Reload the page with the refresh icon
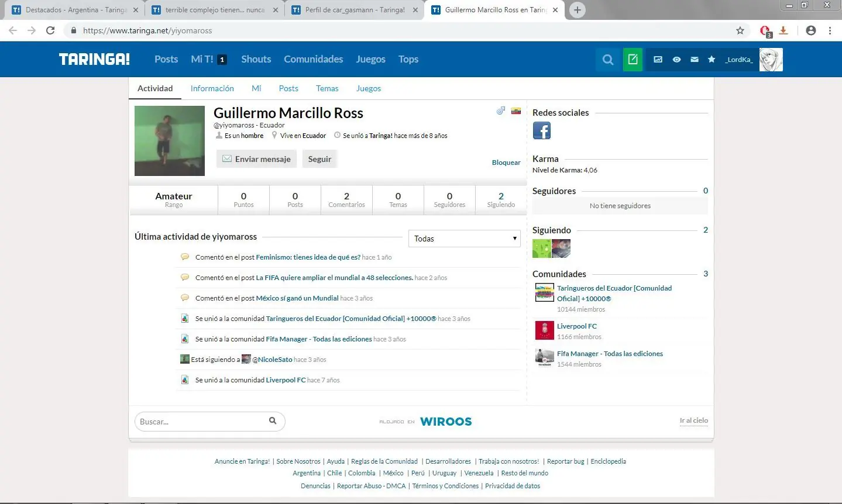 50,30
